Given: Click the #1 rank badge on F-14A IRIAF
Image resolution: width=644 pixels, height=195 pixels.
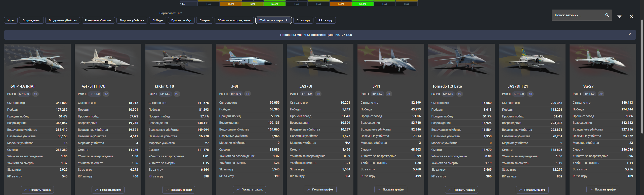Looking at the screenshot, I should (35, 94).
